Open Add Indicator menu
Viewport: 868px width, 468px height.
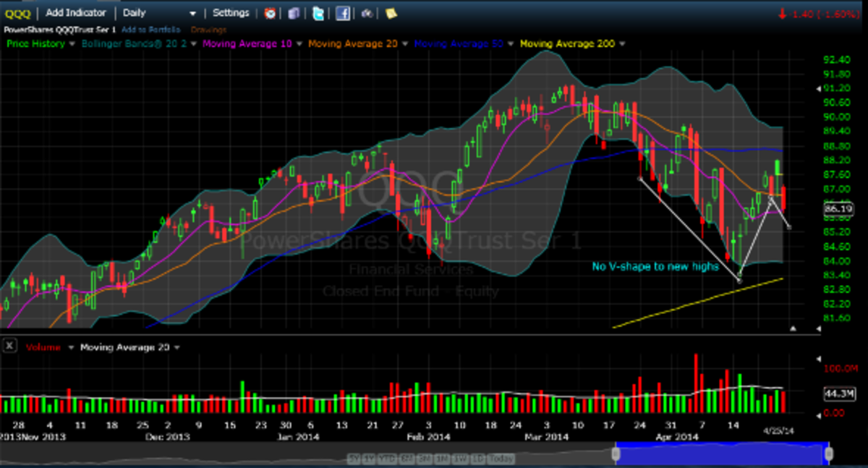click(76, 13)
